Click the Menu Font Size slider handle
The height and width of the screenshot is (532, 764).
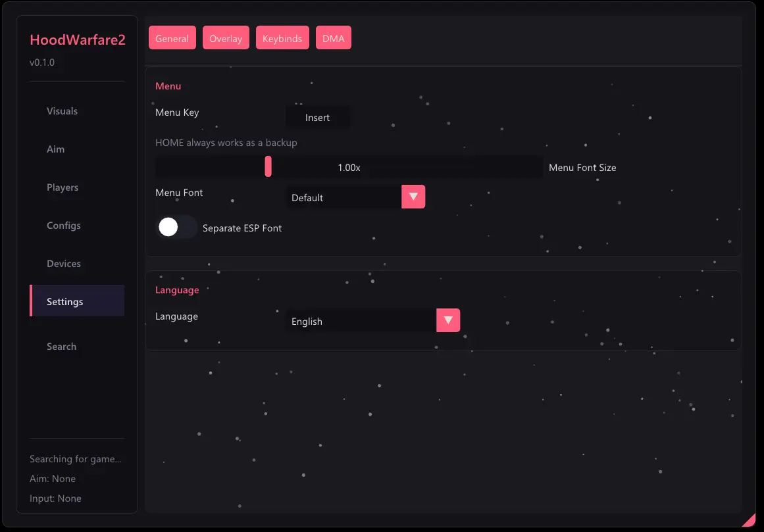tap(268, 167)
